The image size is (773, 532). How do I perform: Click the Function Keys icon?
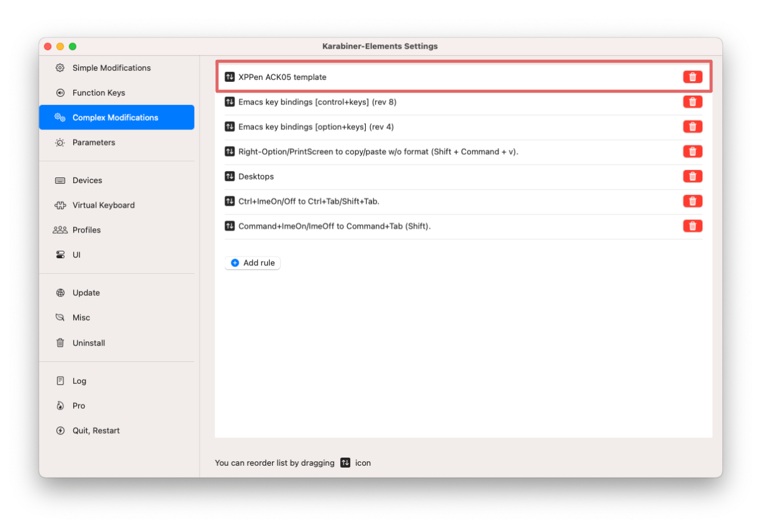(x=60, y=93)
